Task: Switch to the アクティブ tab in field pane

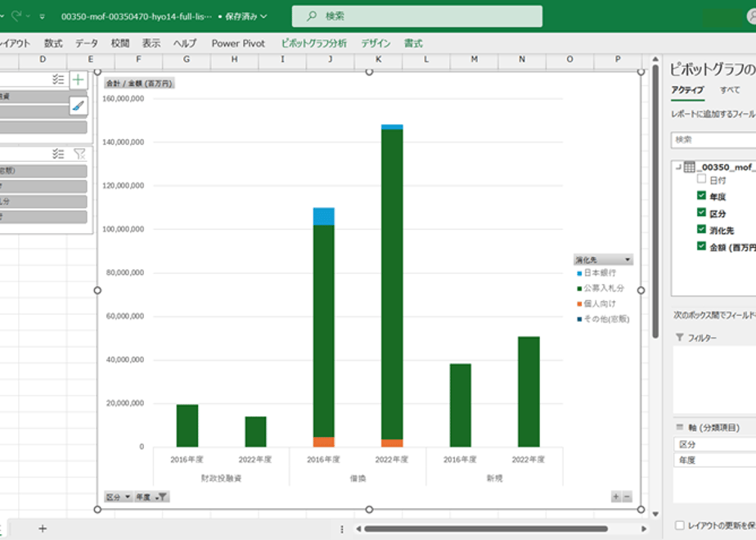Action: pos(687,90)
